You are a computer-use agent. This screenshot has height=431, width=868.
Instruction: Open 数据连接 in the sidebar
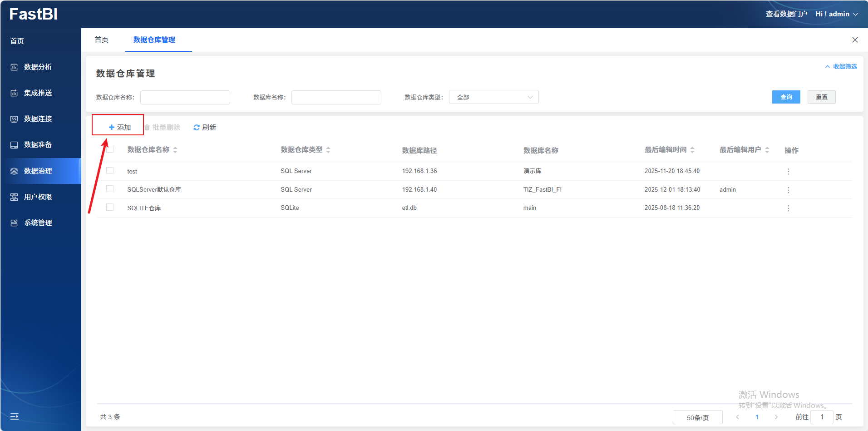click(38, 119)
